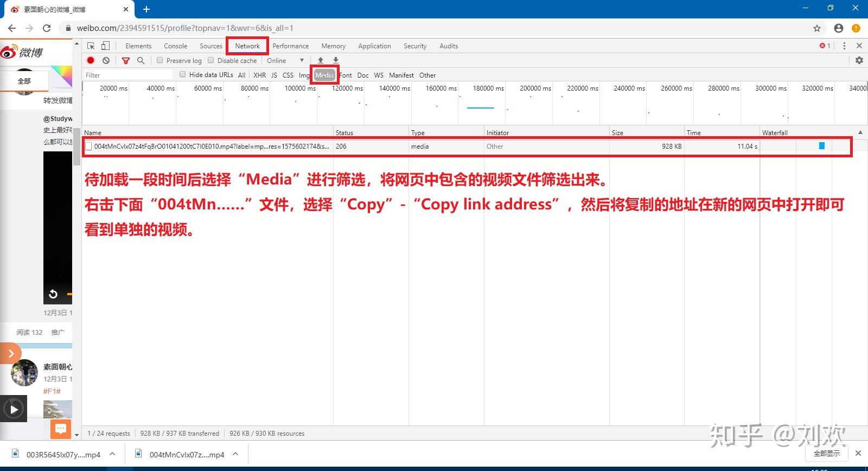868x471 pixels.
Task: Click in the Filter text field
Action: [128, 75]
